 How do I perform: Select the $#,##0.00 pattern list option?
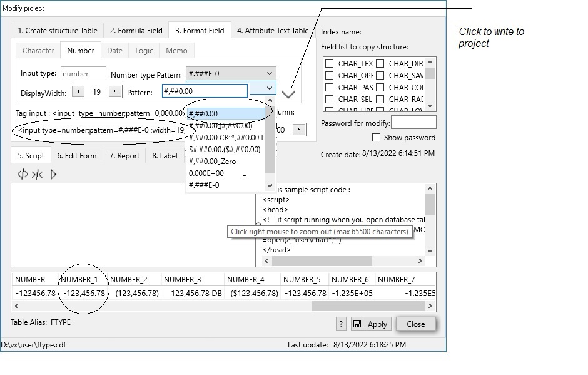(225, 149)
